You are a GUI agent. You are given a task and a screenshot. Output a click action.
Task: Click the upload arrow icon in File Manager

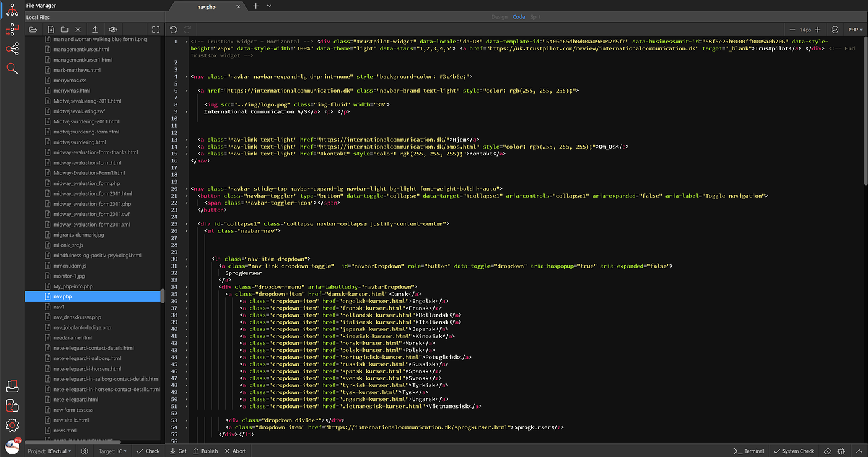pyautogui.click(x=95, y=30)
